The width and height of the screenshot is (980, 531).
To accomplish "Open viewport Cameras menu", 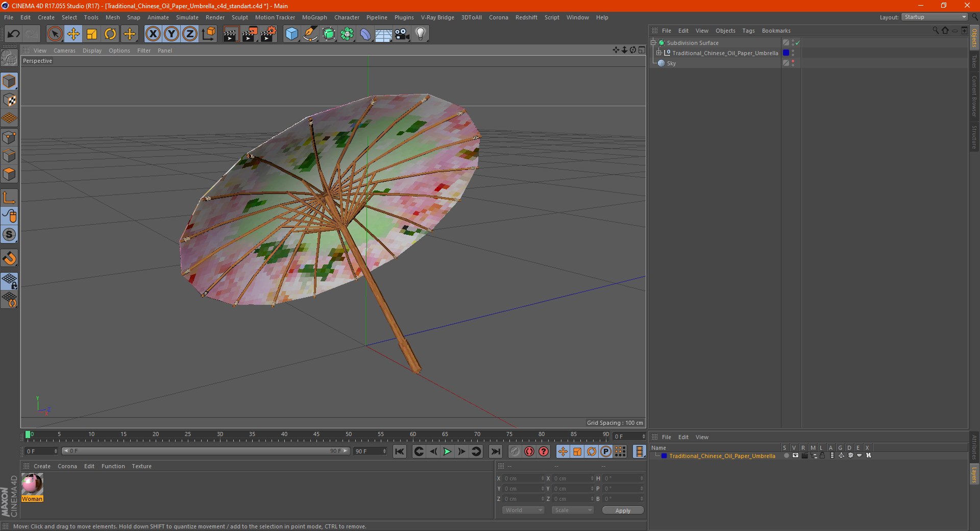I will click(64, 51).
